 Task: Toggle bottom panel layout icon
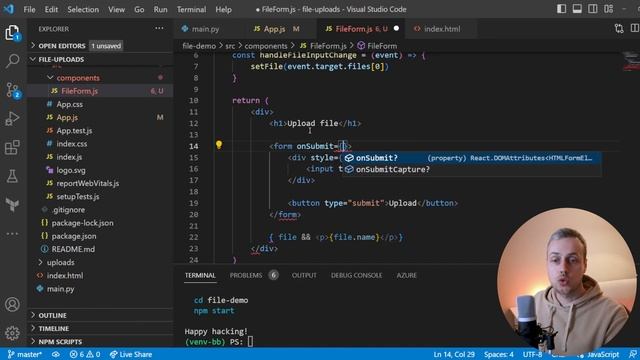tap(577, 9)
